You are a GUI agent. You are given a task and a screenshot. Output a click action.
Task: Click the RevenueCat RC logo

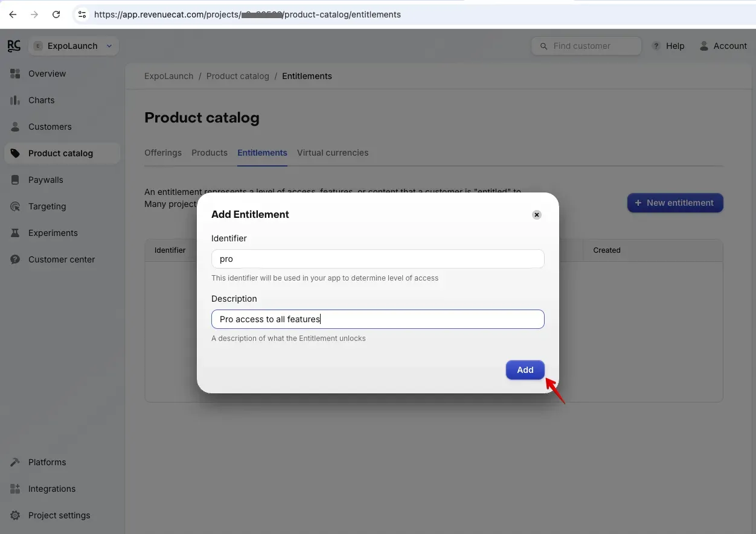(14, 46)
